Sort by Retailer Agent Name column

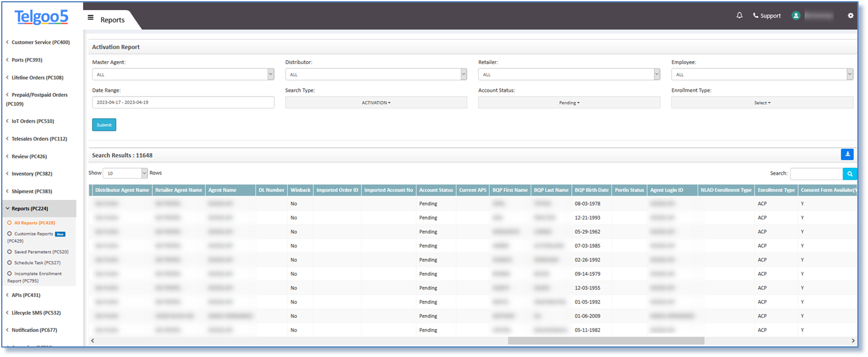point(179,190)
